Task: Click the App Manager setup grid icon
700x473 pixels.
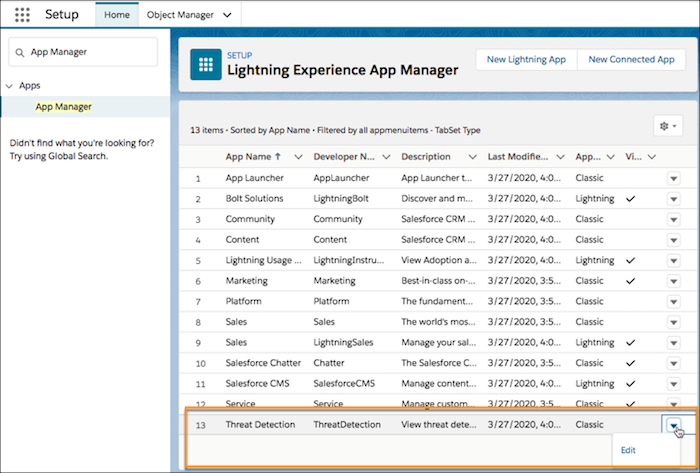Action: [x=206, y=64]
